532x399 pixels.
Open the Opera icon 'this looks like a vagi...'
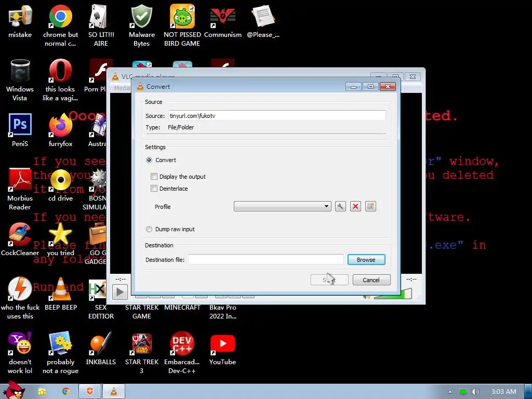[60, 80]
